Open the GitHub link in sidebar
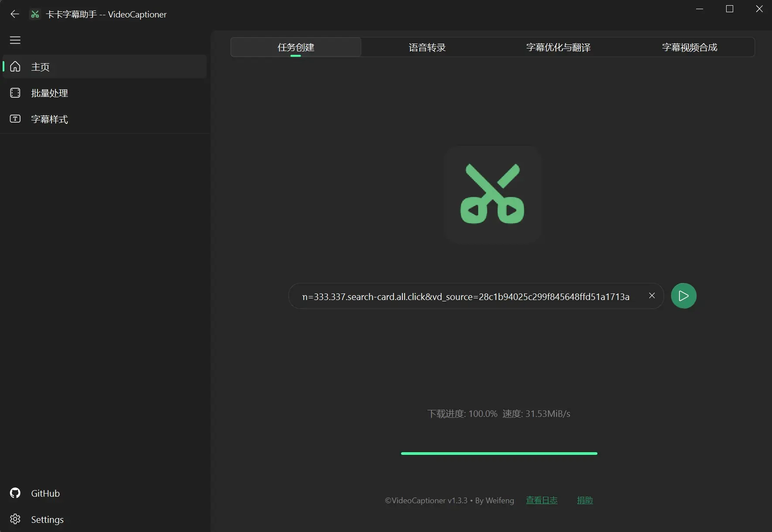Image resolution: width=772 pixels, height=532 pixels. [x=45, y=493]
